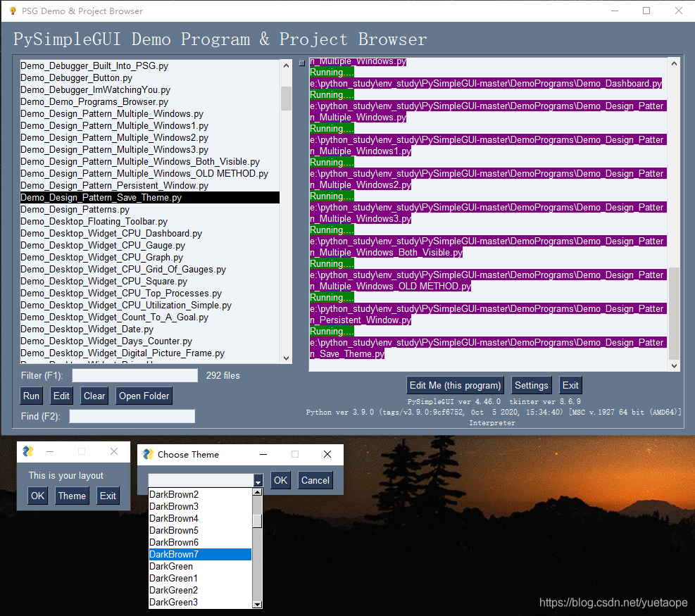This screenshot has height=616, width=695.
Task: Choose DarkGreen3 from theme dropdown
Action: tap(201, 602)
